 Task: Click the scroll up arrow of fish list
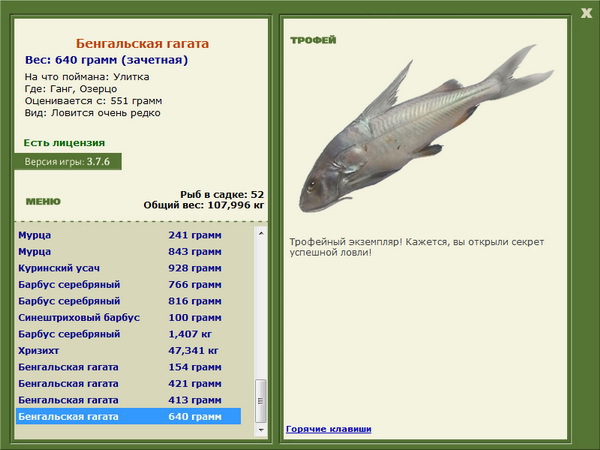(261, 233)
